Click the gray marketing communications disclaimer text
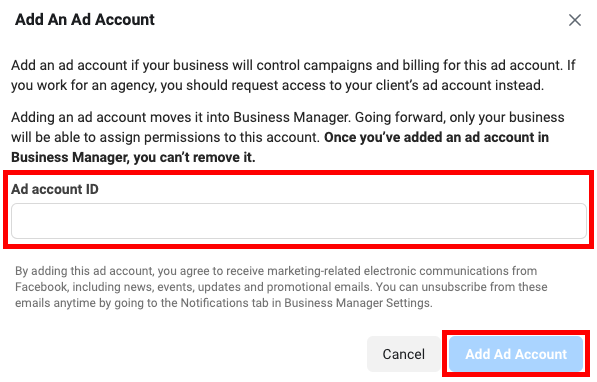The image size is (597, 382). coord(281,287)
